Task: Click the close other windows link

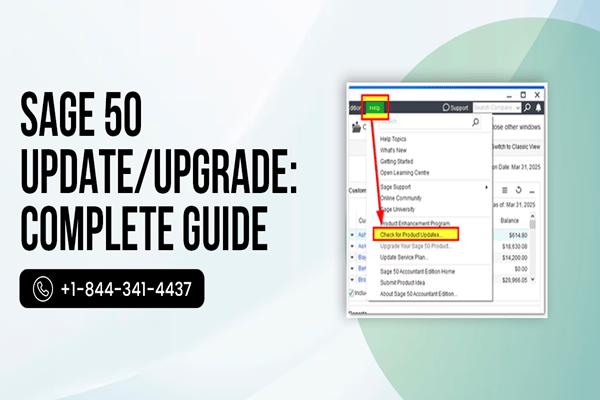Action: click(516, 127)
